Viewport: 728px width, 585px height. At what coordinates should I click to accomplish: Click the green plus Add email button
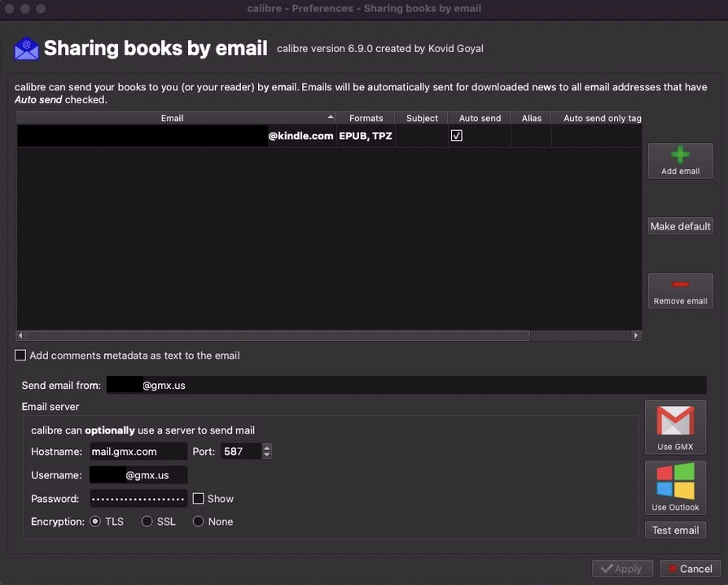pos(680,161)
